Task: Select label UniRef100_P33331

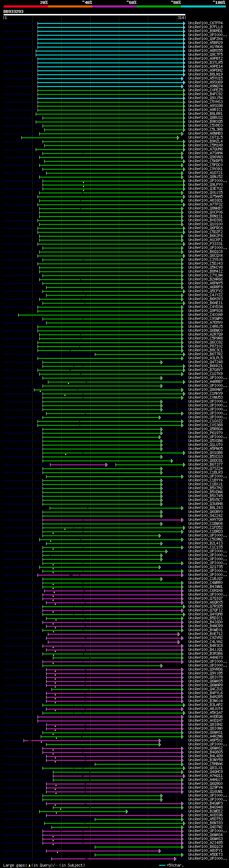Action: click(205, 244)
